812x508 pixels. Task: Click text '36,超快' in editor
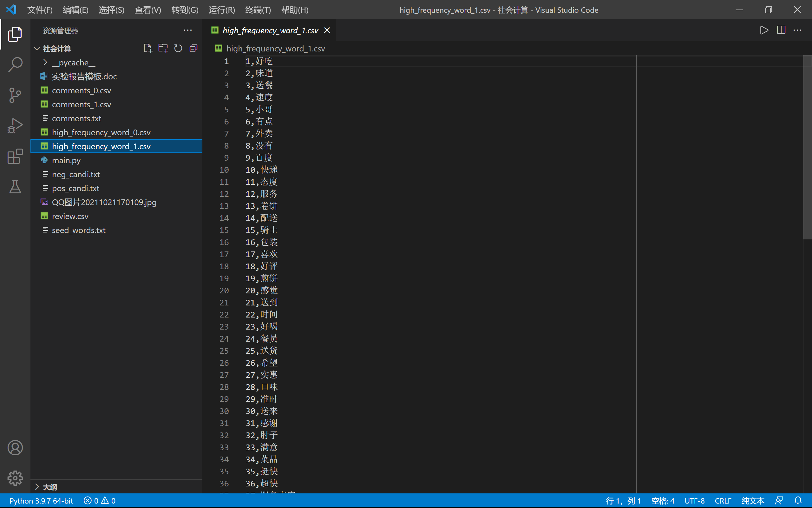pyautogui.click(x=261, y=484)
